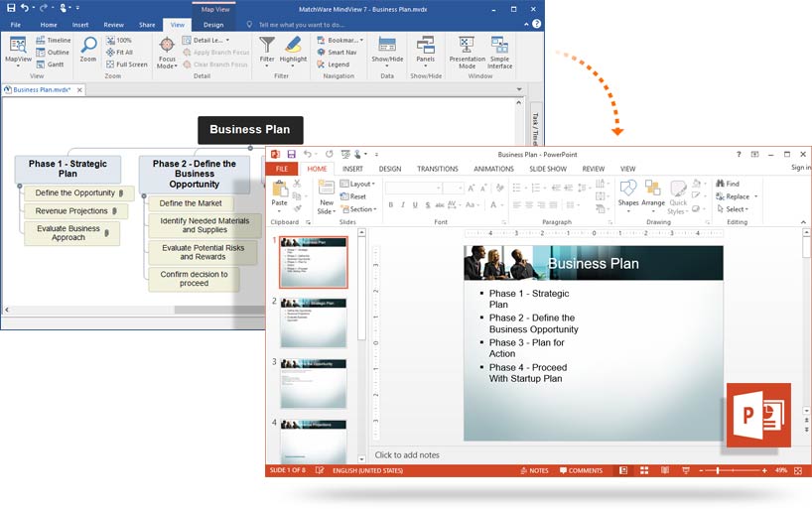Switch to Outline view in MindView
The height and width of the screenshot is (509, 812).
click(x=53, y=53)
